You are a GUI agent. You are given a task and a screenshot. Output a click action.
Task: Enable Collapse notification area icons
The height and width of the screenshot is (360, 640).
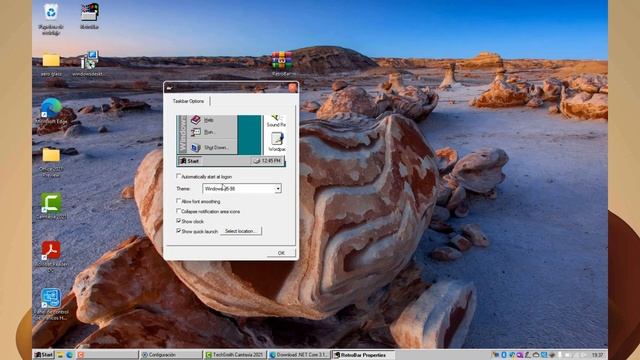178,211
